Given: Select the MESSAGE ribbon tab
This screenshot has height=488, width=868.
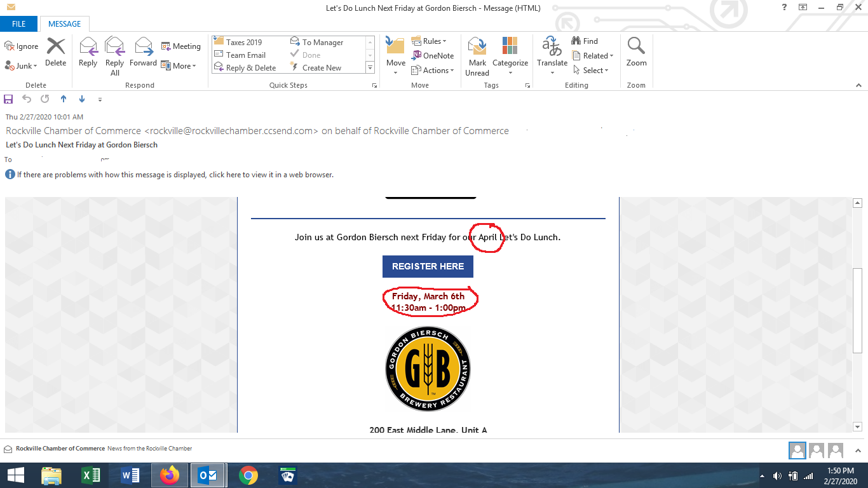Looking at the screenshot, I should tap(65, 24).
